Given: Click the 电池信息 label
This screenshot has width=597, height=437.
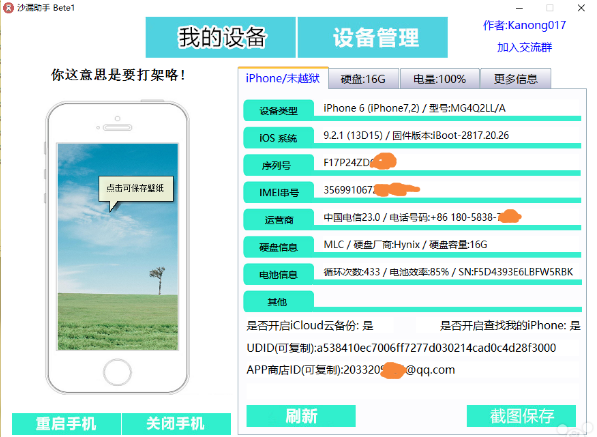Looking at the screenshot, I should coord(279,274).
